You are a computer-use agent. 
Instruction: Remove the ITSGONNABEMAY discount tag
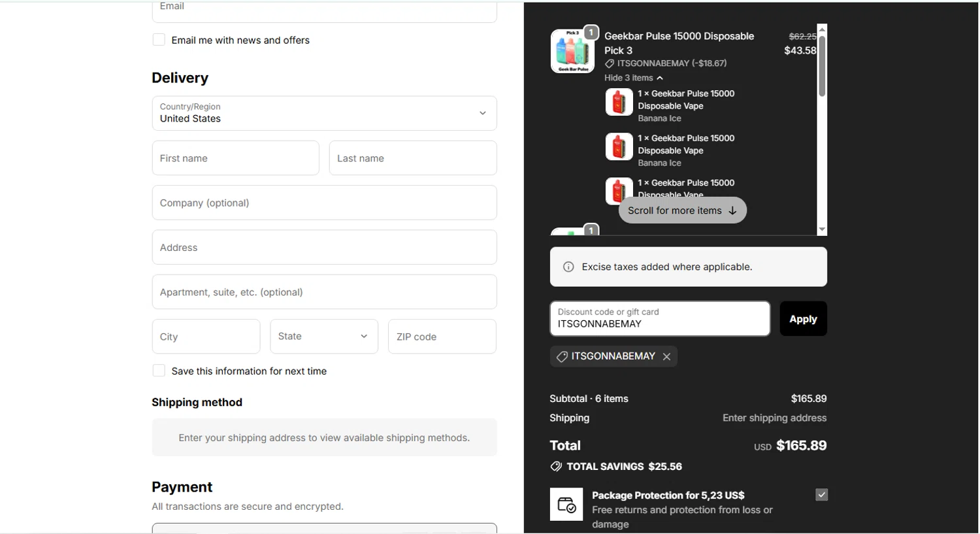click(x=666, y=357)
